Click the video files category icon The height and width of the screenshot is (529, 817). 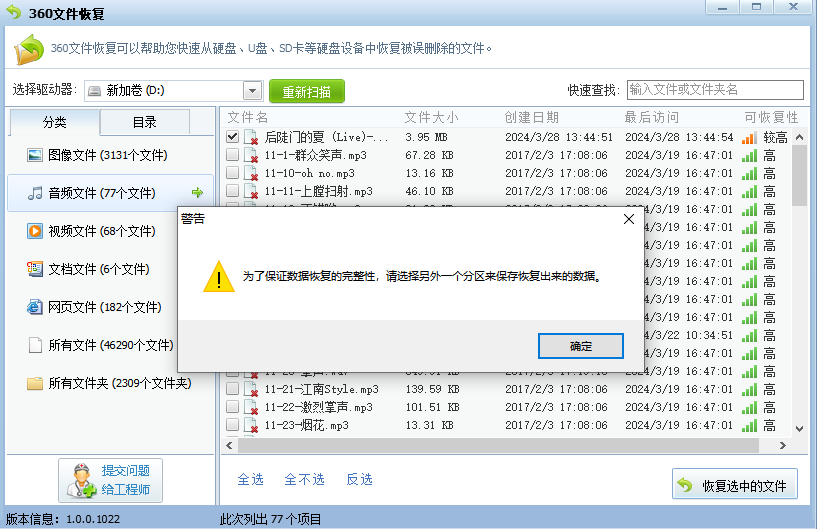pos(35,231)
